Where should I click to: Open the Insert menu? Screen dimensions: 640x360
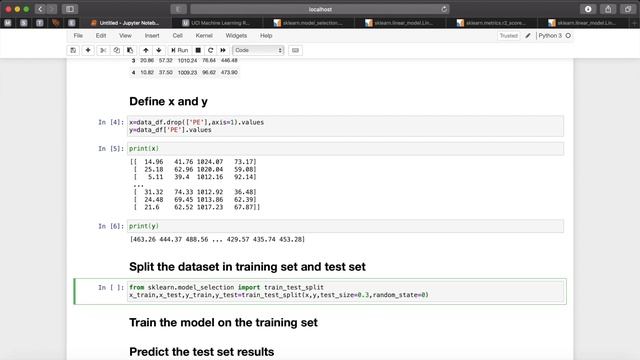[152, 36]
